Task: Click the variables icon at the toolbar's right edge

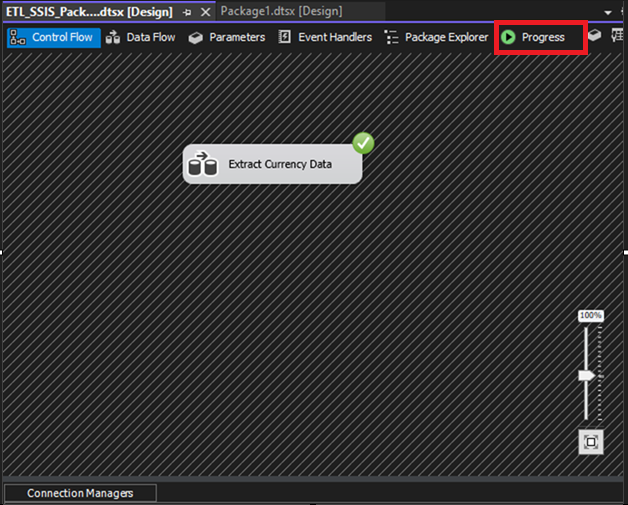Action: click(x=618, y=35)
